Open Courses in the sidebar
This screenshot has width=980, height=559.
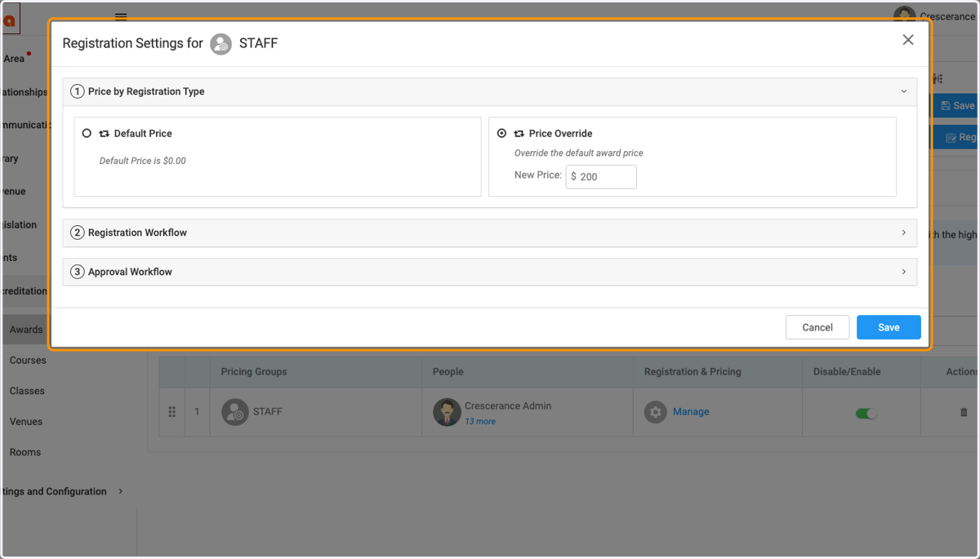pyautogui.click(x=28, y=360)
